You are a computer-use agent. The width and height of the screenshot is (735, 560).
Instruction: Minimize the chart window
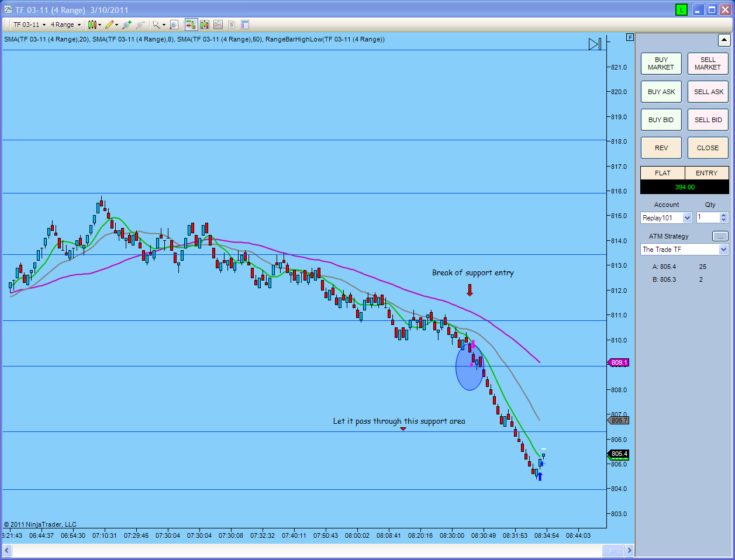coord(698,9)
